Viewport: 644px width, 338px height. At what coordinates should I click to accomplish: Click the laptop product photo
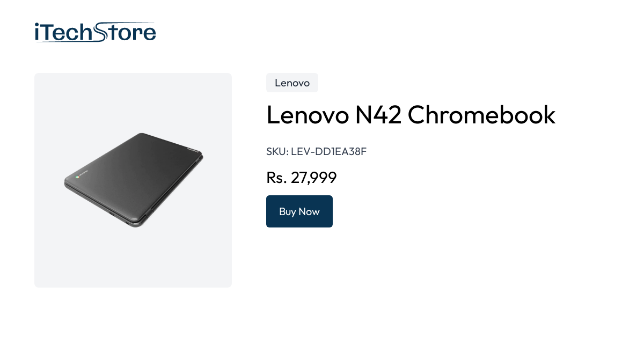click(x=133, y=180)
